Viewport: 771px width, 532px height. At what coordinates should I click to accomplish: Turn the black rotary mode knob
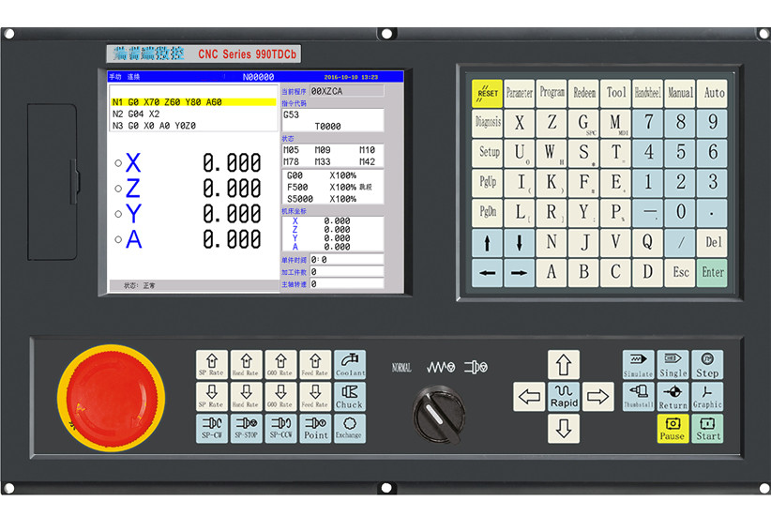[x=437, y=411]
